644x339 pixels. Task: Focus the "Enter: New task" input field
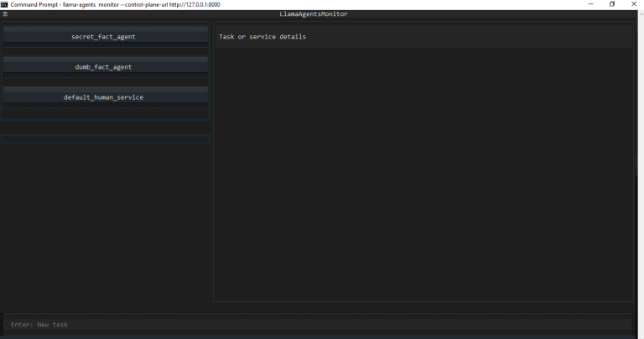319,325
